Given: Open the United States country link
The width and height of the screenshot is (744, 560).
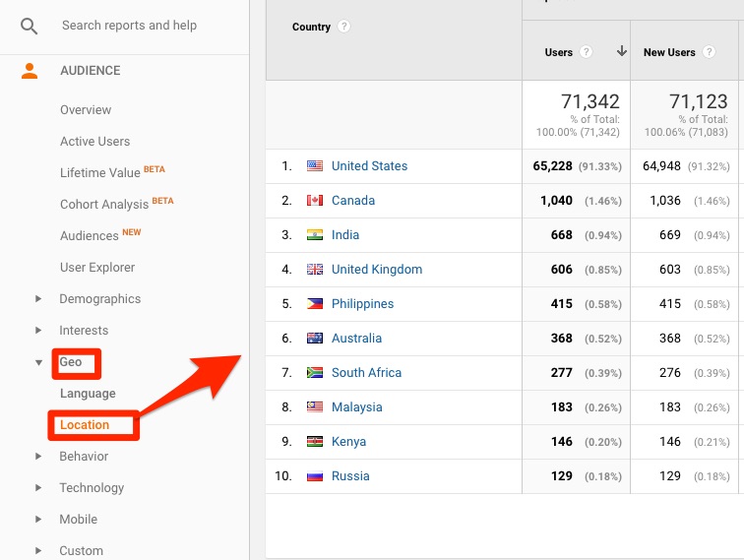Looking at the screenshot, I should point(369,165).
